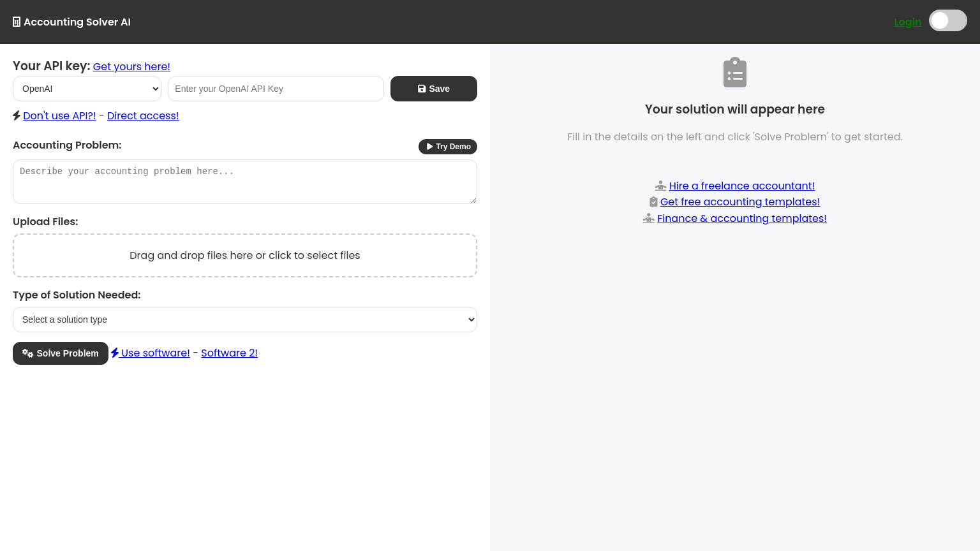Click into the accounting problem description textarea
The width and height of the screenshot is (980, 551).
coord(245,182)
